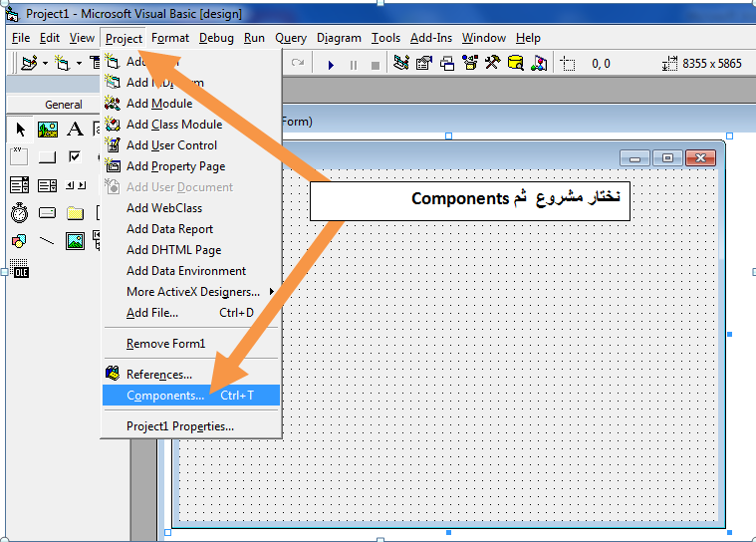The image size is (756, 542).
Task: Choose Add File... menu entry
Action: tap(192, 313)
